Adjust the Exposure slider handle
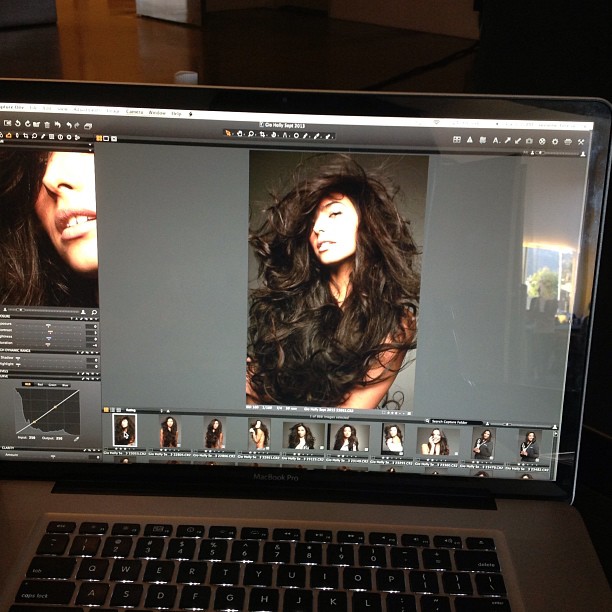Image resolution: width=612 pixels, height=612 pixels. pyautogui.click(x=48, y=325)
